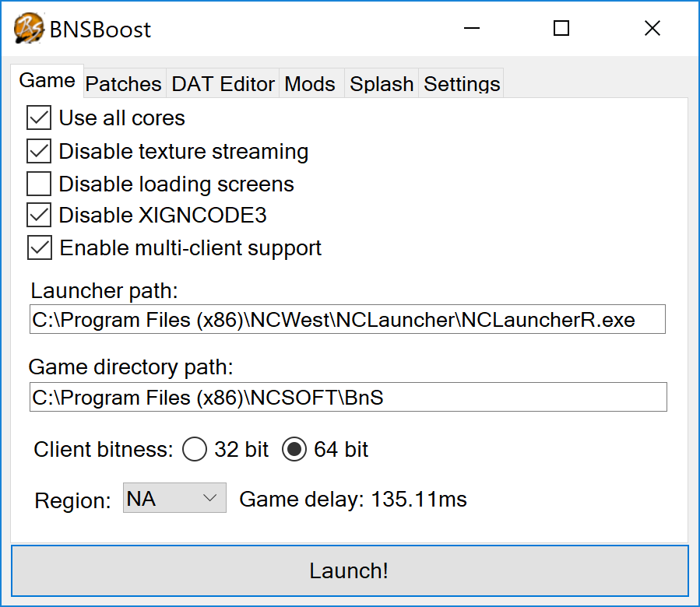Open the Region dropdown showing NA
The height and width of the screenshot is (607, 700).
pyautogui.click(x=174, y=497)
